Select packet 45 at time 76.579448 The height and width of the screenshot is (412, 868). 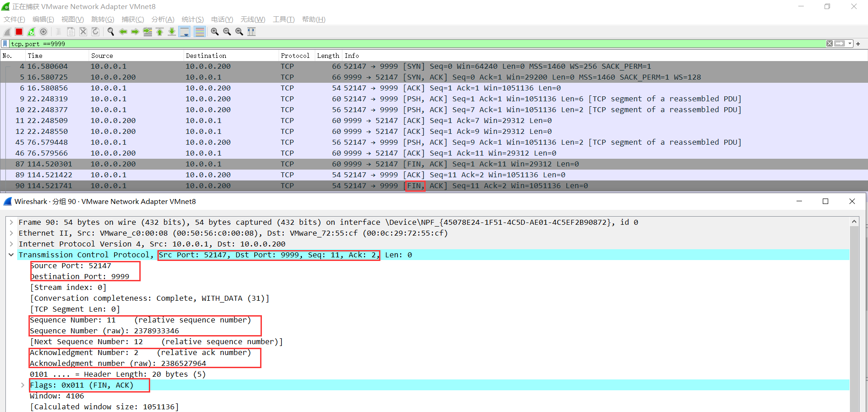click(434, 142)
